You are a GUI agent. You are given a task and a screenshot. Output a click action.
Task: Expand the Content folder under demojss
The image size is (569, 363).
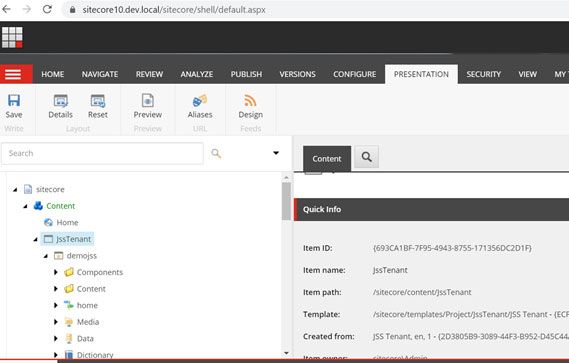pyautogui.click(x=56, y=289)
